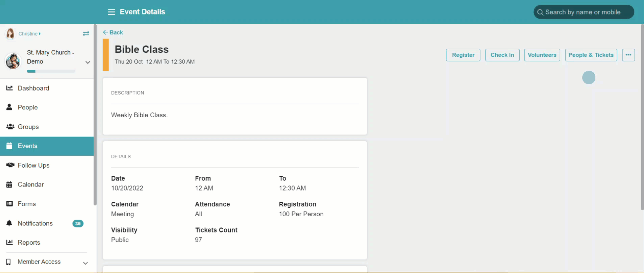644x273 pixels.
Task: Open the Groups page
Action: point(47,127)
